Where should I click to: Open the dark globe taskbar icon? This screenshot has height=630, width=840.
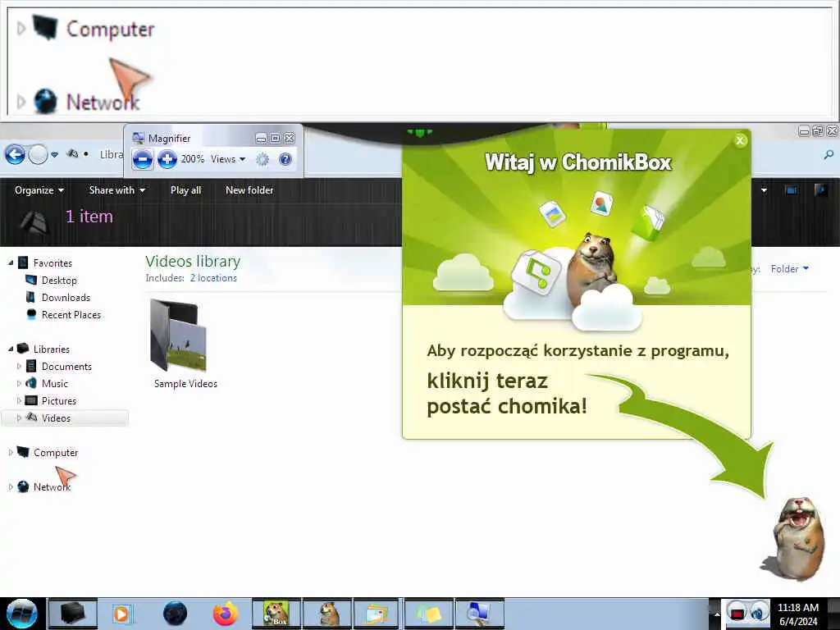tap(175, 614)
